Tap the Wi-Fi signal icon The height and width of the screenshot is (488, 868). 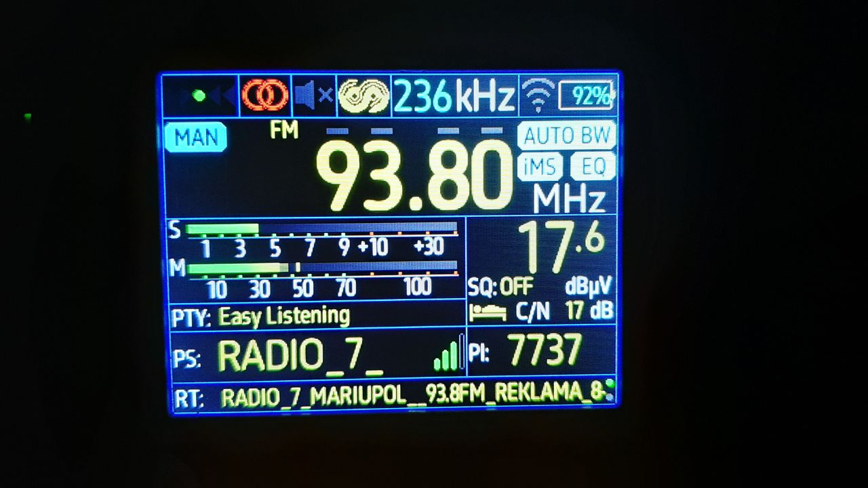538,96
